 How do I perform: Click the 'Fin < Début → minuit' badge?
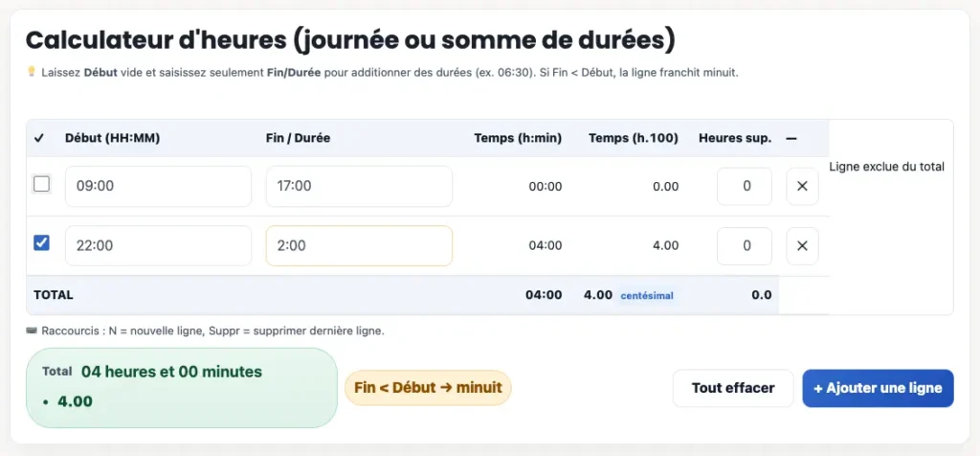[x=428, y=388]
